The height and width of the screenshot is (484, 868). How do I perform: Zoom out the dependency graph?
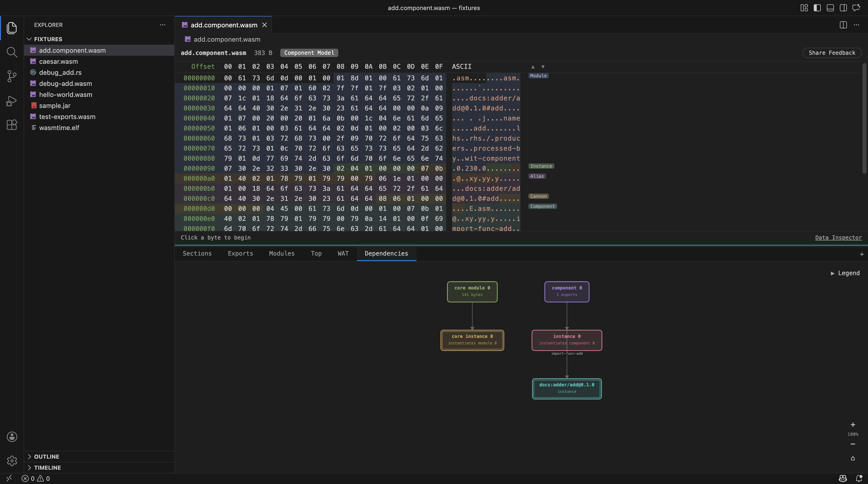pos(853,444)
